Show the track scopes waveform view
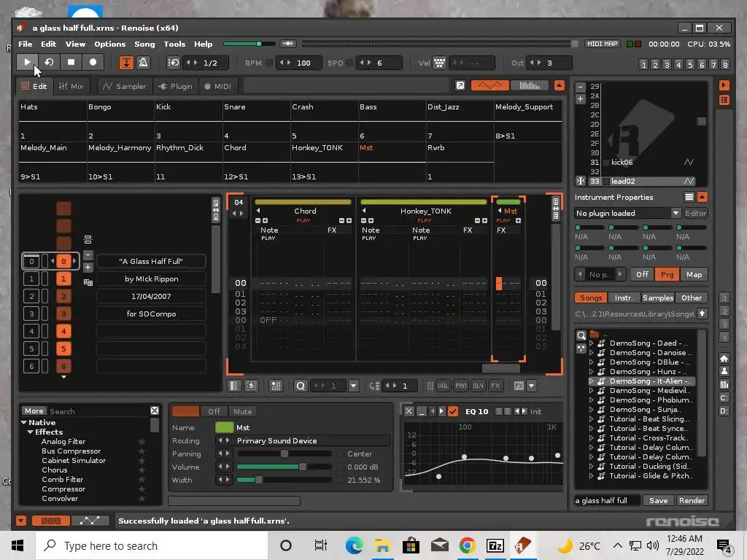This screenshot has width=747, height=560. (x=489, y=86)
